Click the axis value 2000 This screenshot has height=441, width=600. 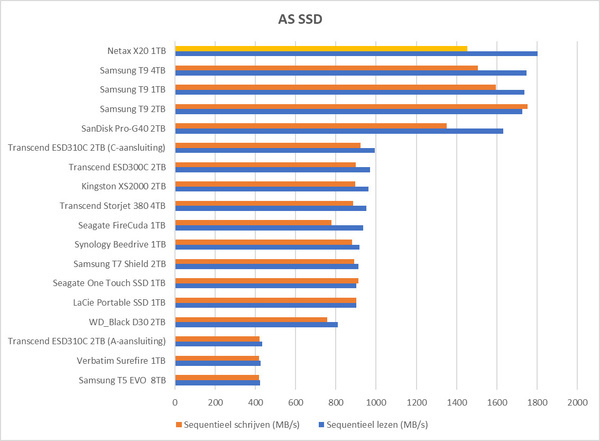tap(577, 403)
